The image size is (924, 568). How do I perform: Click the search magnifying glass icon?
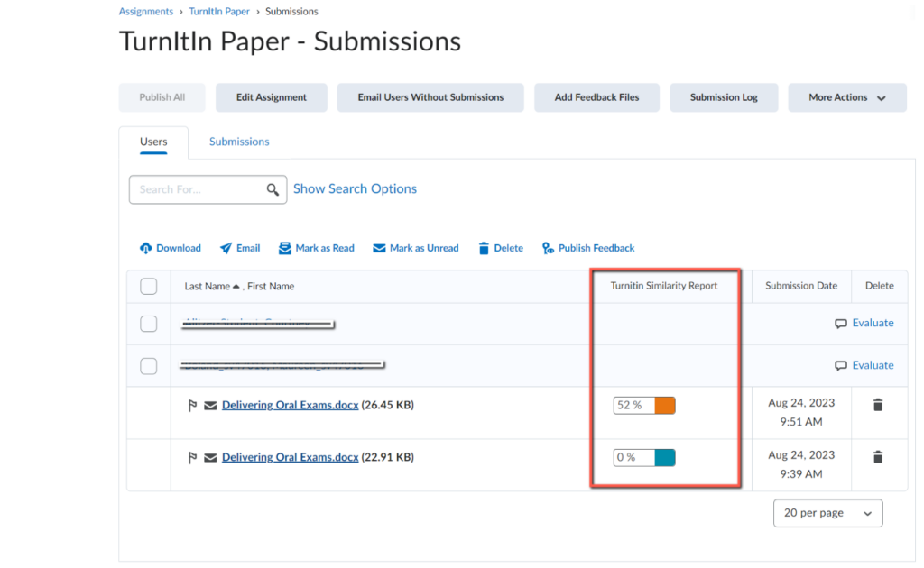tap(273, 189)
